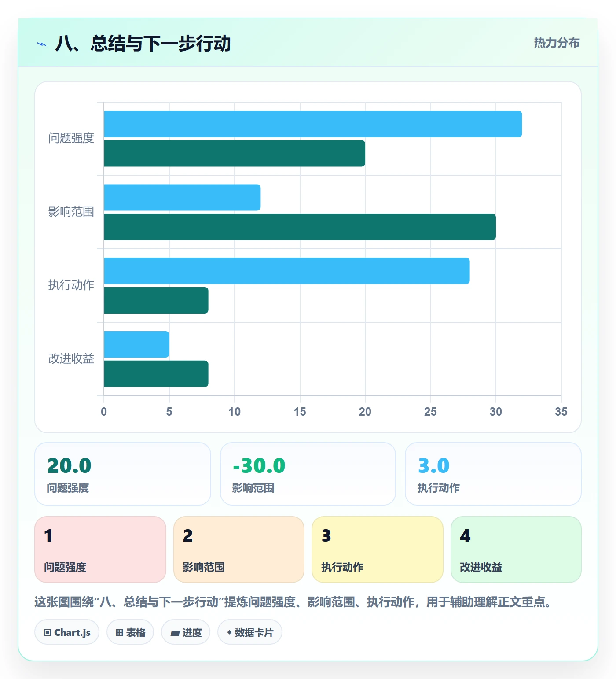Click the 热力分布 label in header
Image resolution: width=616 pixels, height=679 pixels.
557,43
